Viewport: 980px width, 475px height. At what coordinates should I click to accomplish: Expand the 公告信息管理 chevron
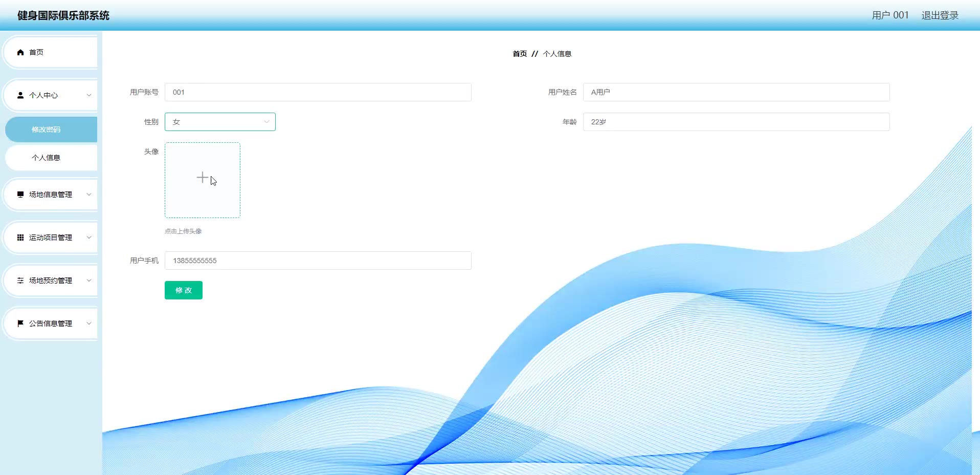pyautogui.click(x=89, y=323)
